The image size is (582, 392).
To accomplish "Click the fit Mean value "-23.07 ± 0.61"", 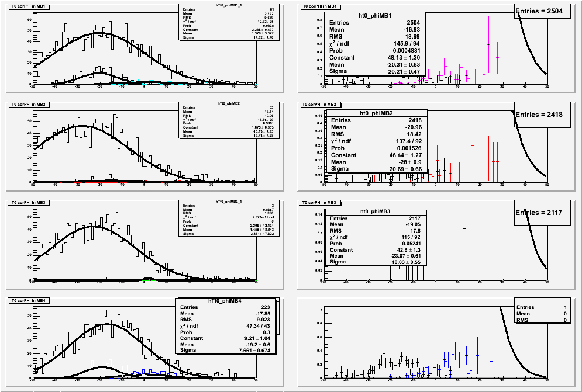I will pos(405,256).
